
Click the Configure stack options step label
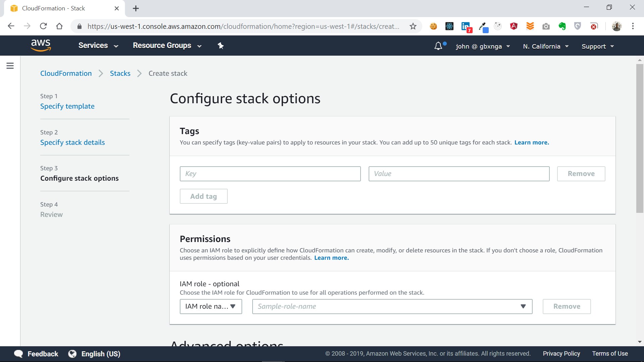(x=79, y=178)
